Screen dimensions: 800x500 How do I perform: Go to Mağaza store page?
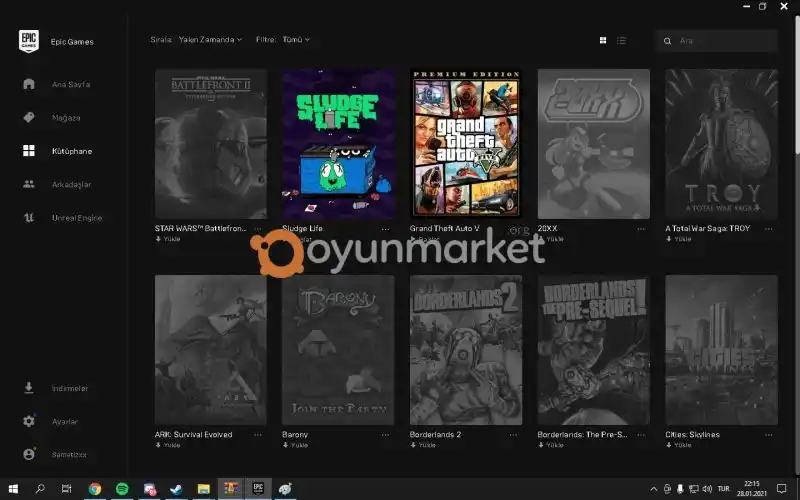coord(66,118)
